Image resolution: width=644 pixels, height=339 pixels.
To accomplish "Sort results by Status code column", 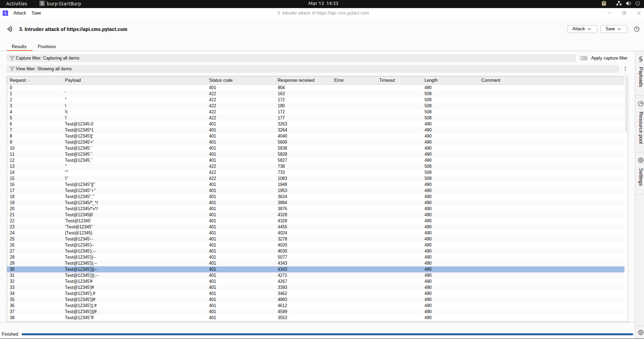I will 221,80.
